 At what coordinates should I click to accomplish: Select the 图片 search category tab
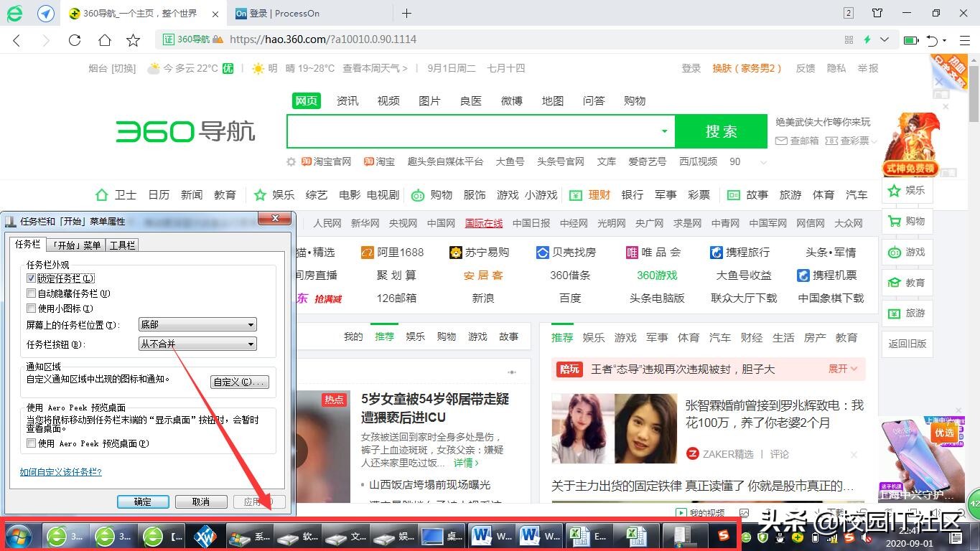[x=429, y=101]
